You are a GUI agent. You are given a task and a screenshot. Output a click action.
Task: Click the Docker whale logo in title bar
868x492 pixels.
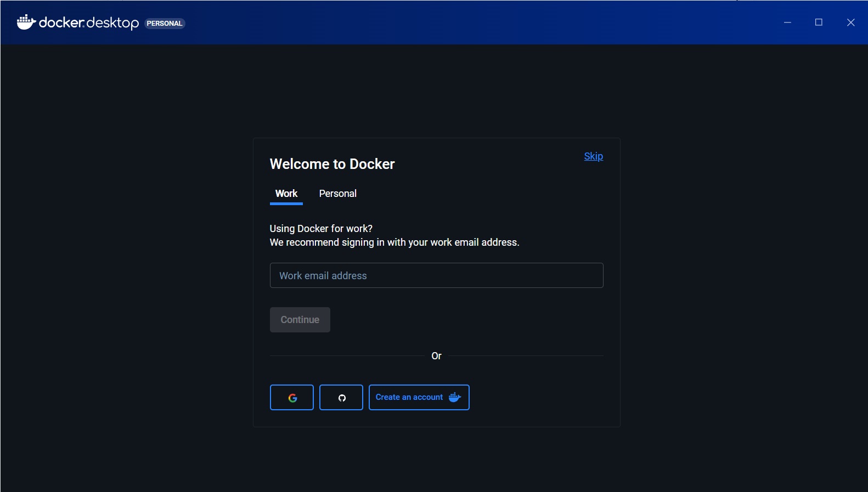click(x=26, y=22)
